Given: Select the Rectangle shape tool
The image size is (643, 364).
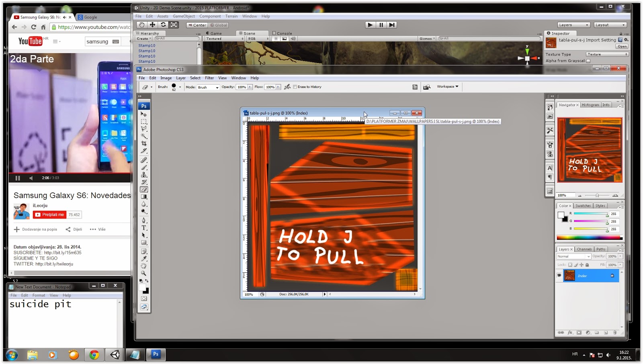Looking at the screenshot, I should click(x=144, y=242).
